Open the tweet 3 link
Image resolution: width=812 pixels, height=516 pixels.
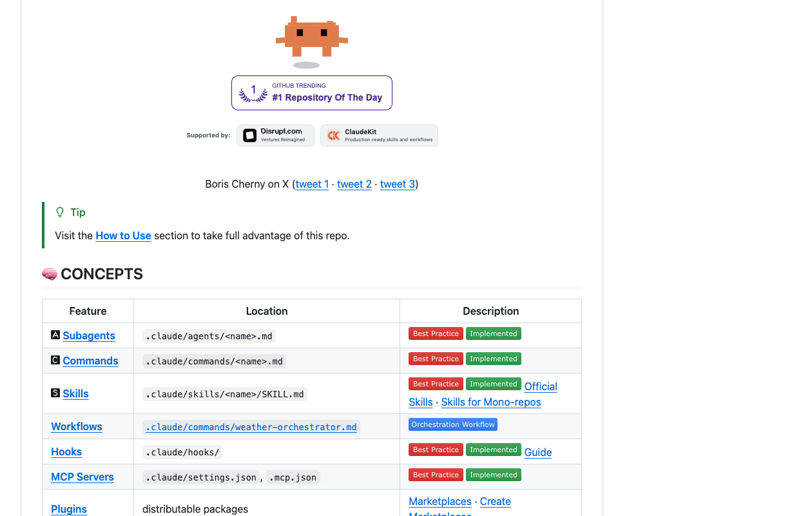click(398, 184)
